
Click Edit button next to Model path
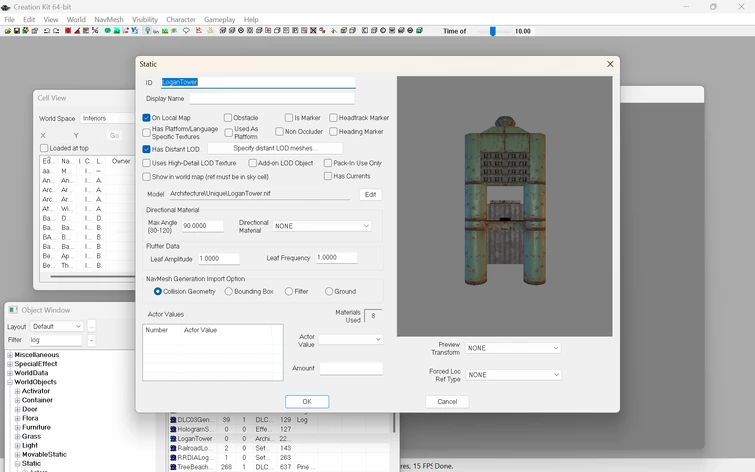click(x=370, y=194)
